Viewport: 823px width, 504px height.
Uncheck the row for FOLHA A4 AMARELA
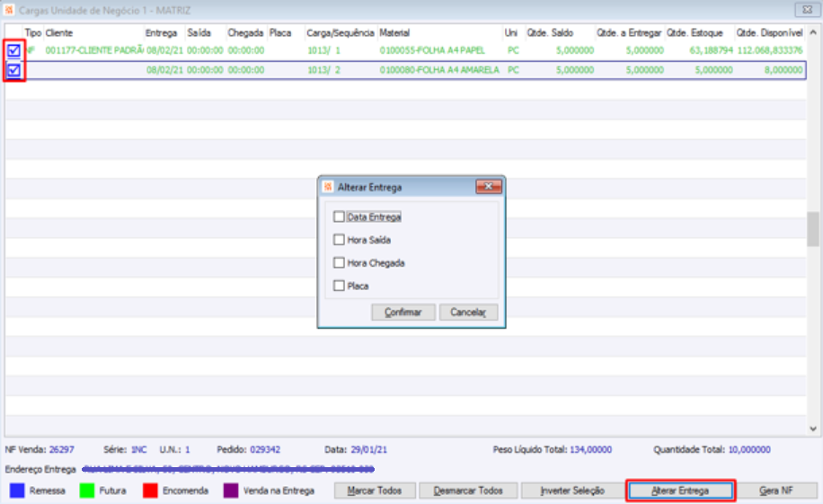pyautogui.click(x=13, y=70)
